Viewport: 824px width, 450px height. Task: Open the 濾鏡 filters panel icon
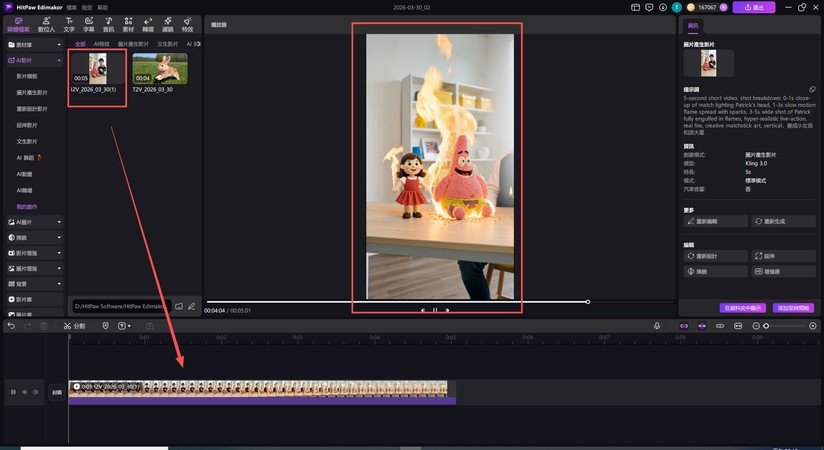coord(167,21)
